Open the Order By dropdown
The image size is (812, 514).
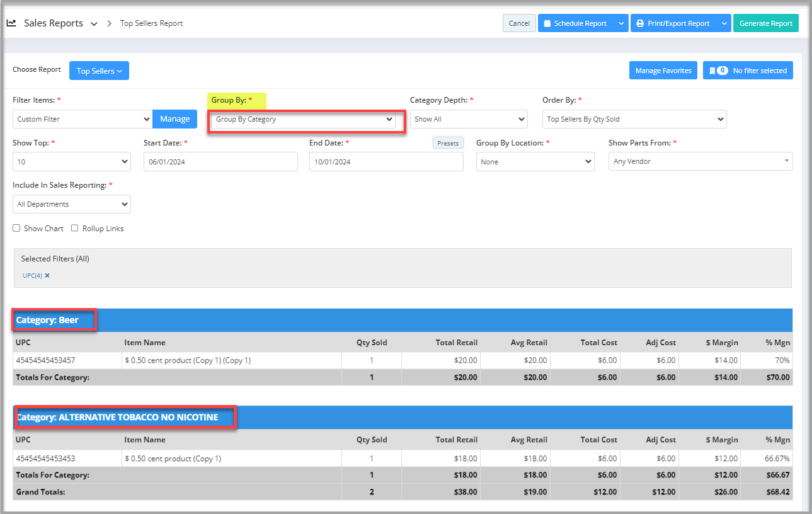[634, 119]
